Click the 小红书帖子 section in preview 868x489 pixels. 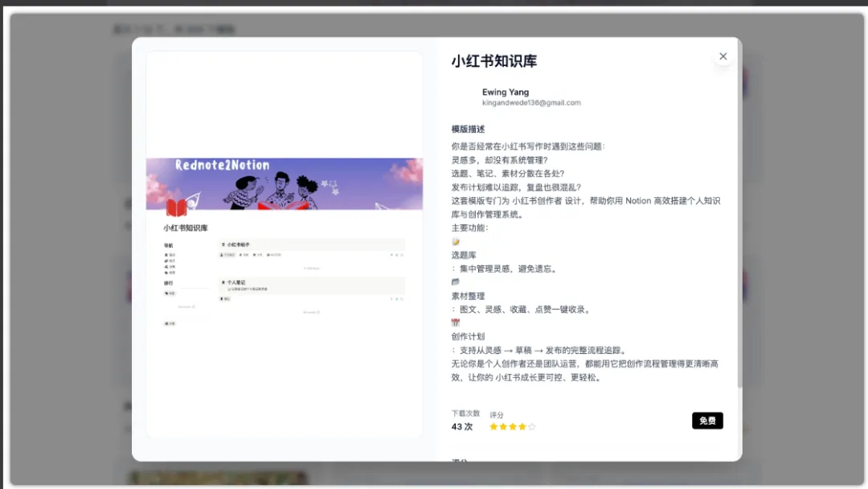tap(312, 244)
